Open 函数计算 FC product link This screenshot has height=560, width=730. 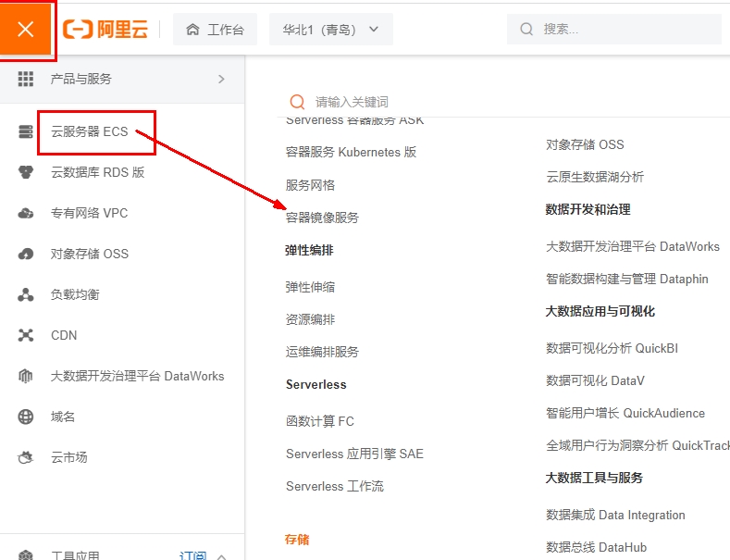[320, 421]
